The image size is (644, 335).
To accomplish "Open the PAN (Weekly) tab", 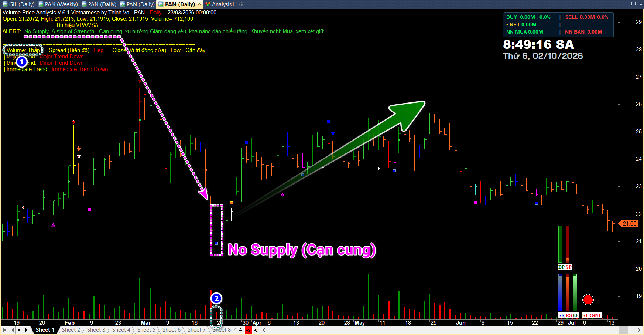I will click(x=58, y=4).
